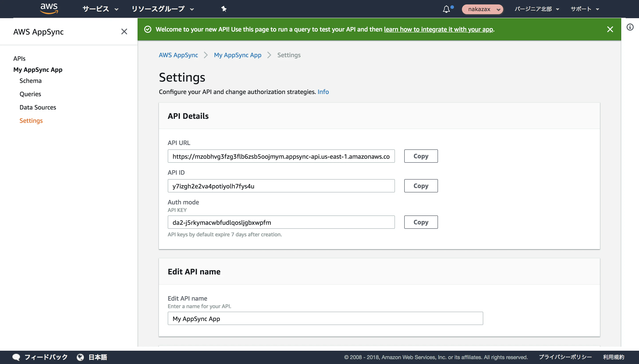Viewport: 639px width, 364px height.
Task: Click the success checkmark icon in banner
Action: 148,29
